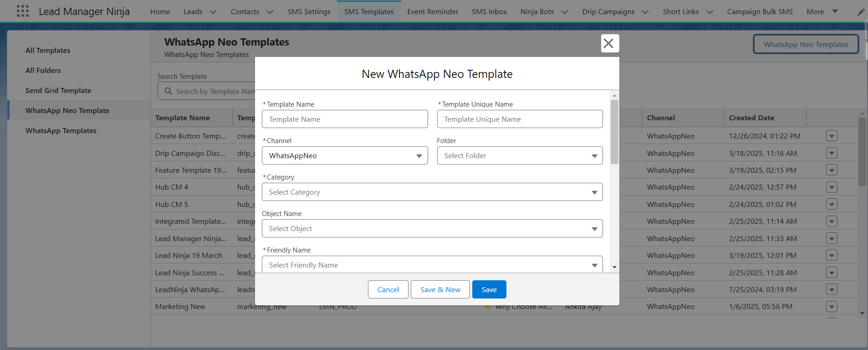Open row actions for Drip Campaign Disc...

coord(832,153)
